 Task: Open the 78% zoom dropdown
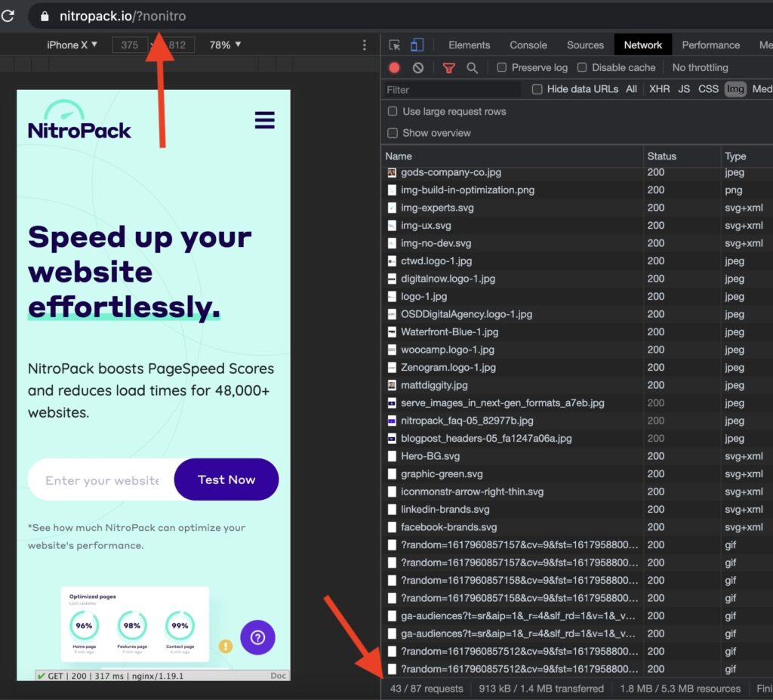click(x=225, y=45)
